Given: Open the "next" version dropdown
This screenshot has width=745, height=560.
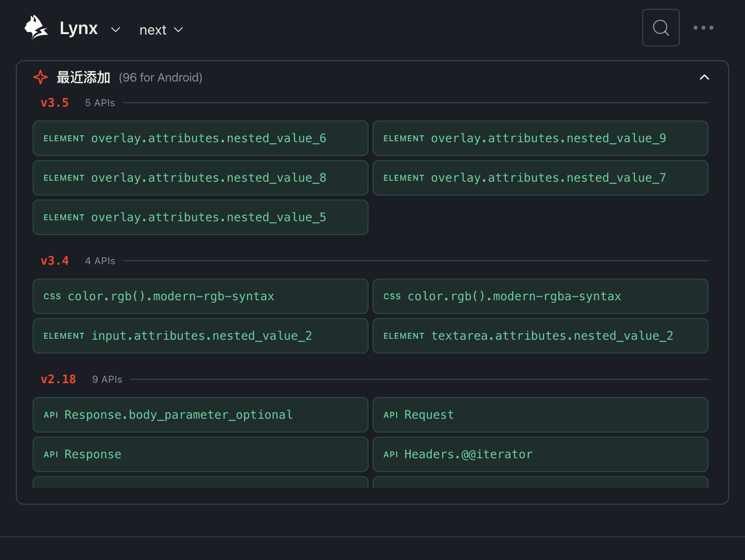Looking at the screenshot, I should click(x=161, y=30).
